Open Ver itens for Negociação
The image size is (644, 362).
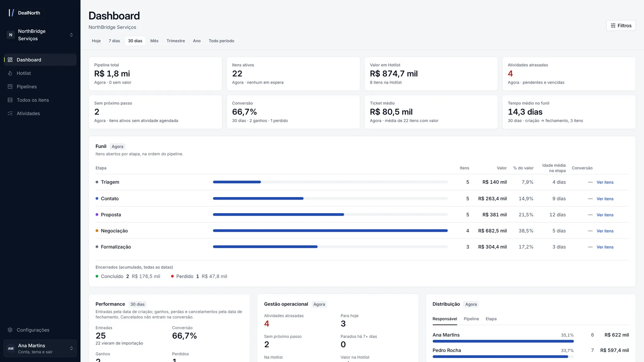[x=605, y=231]
